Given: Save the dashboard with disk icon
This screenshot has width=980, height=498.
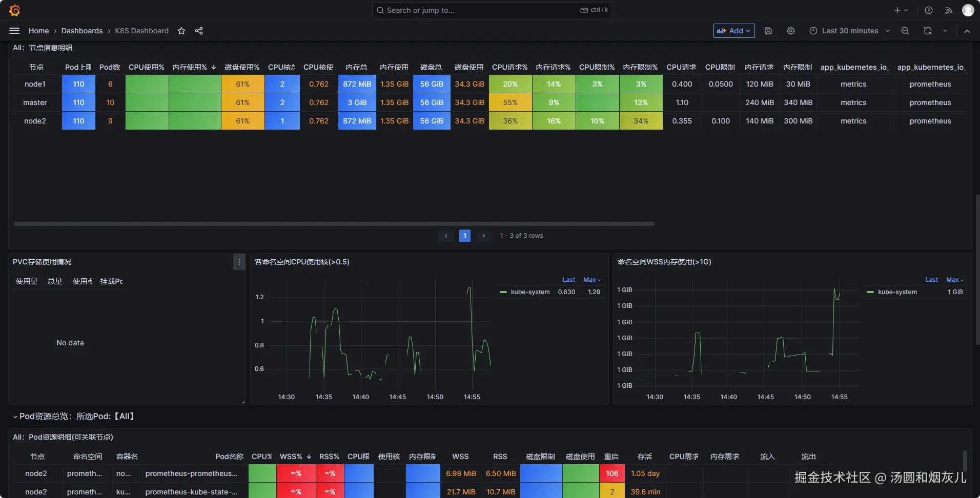Looking at the screenshot, I should click(x=768, y=31).
